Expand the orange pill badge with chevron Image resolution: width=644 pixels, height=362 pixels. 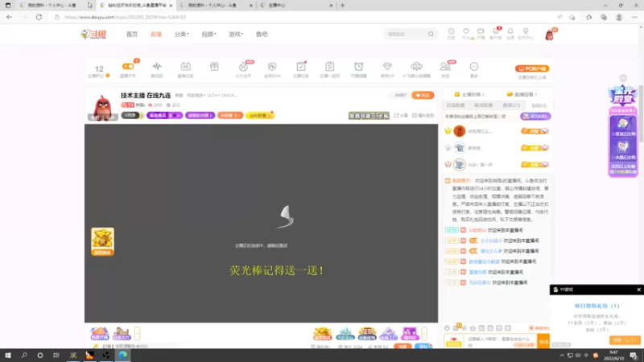tap(230, 116)
